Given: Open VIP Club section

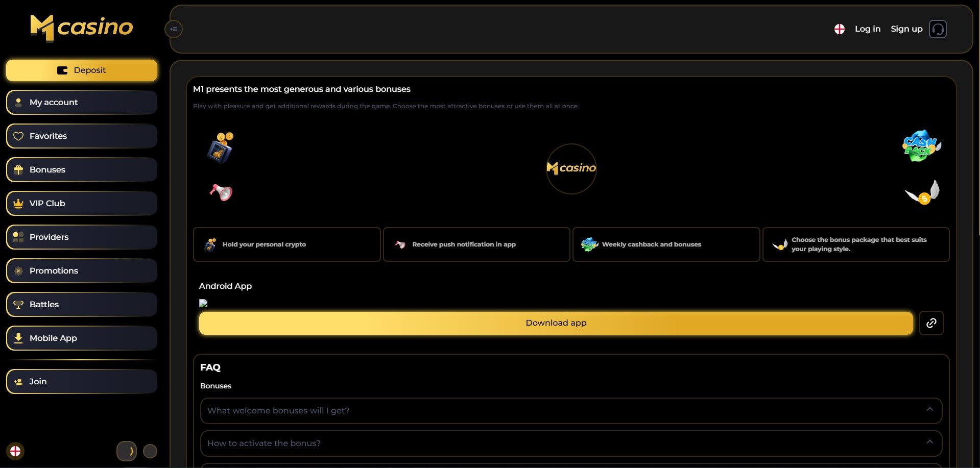Looking at the screenshot, I should 82,204.
